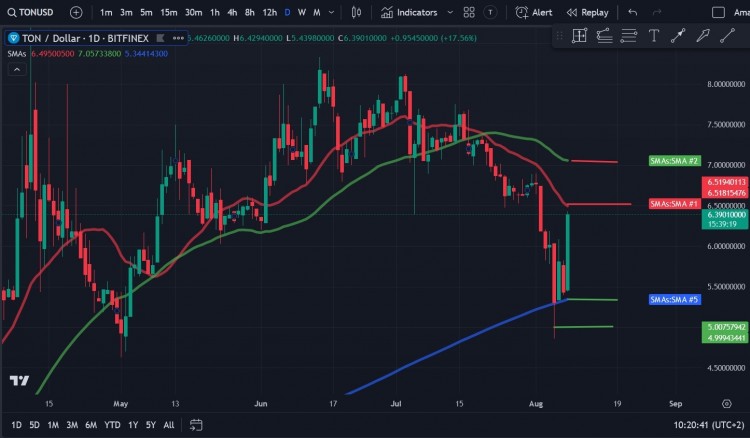Grab the drawing toolbar drag handle

559,36
